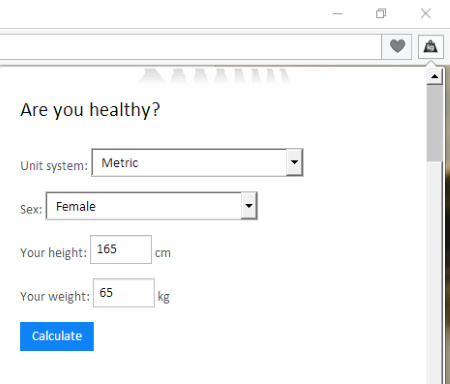Click the faded logo above the heading
This screenshot has height=384, width=450.
click(x=213, y=76)
